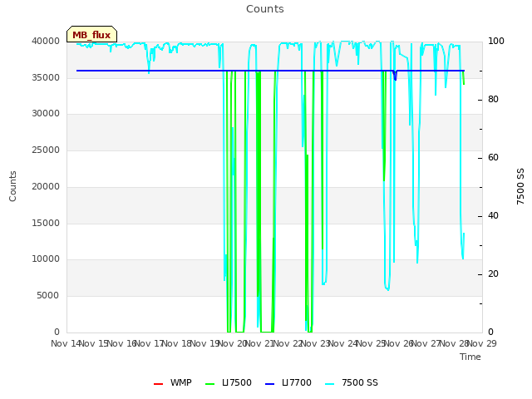
Task: Click the cyan 7500 SS legend swatch
Action: pyautogui.click(x=329, y=384)
